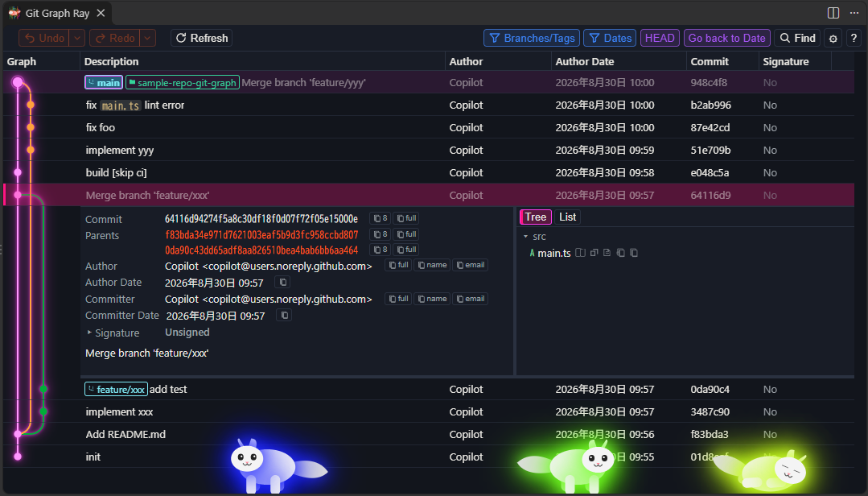Copy the Committer email

coord(470,300)
